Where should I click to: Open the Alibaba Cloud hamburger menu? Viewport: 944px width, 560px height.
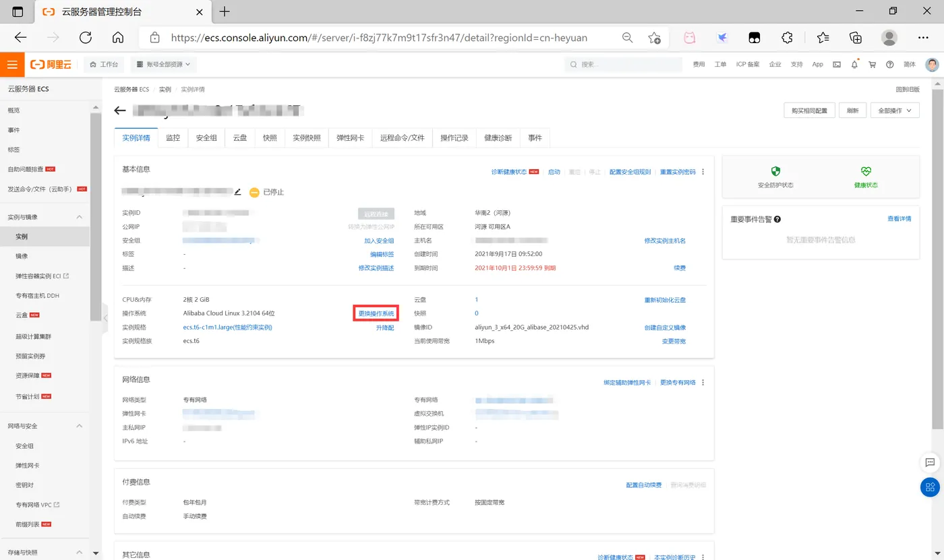(11, 64)
